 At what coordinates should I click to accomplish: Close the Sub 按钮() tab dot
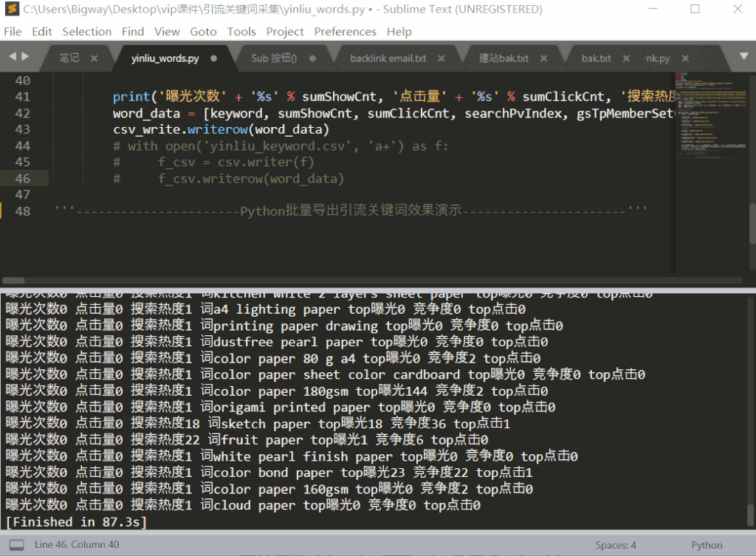312,58
